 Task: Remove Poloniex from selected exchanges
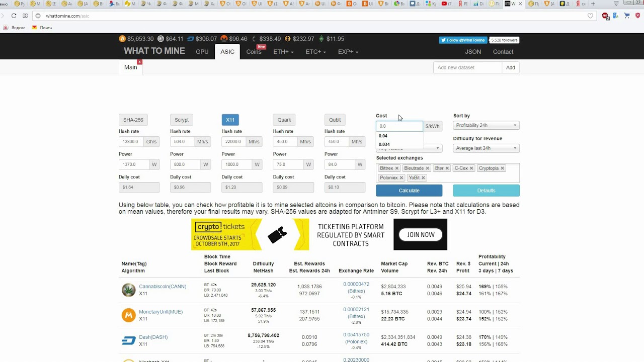(401, 178)
